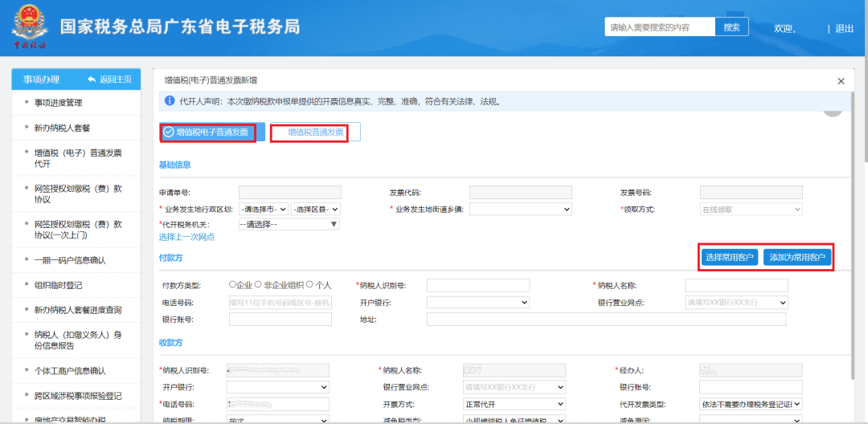Open 个体工商户信息确认 menu item
The height and width of the screenshot is (424, 868).
pyautogui.click(x=70, y=370)
